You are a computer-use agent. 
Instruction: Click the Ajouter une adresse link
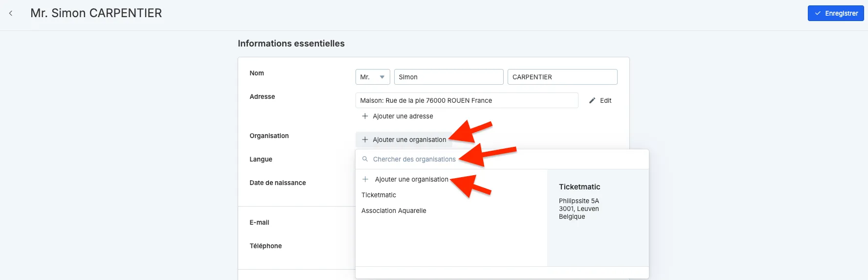pos(403,116)
